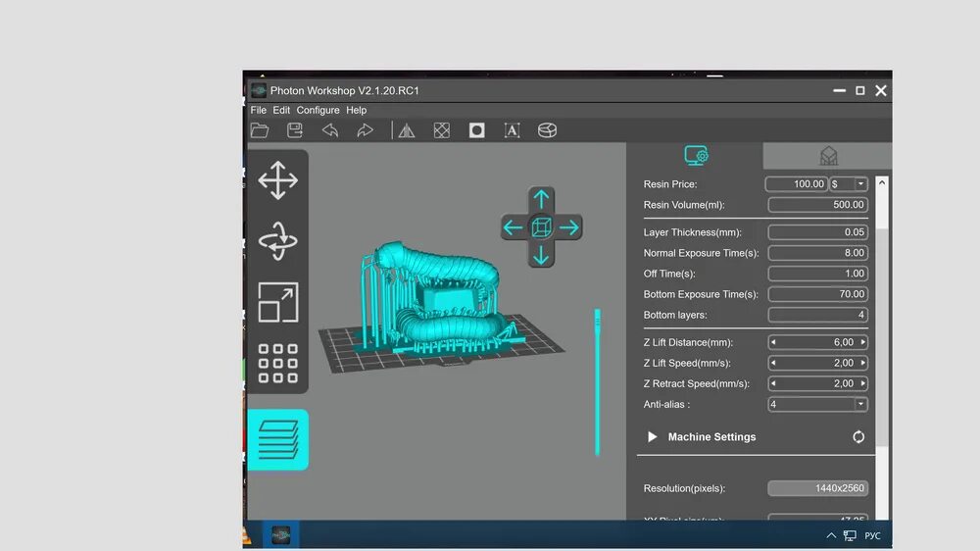
Task: Expand the Machine Settings section
Action: [652, 436]
